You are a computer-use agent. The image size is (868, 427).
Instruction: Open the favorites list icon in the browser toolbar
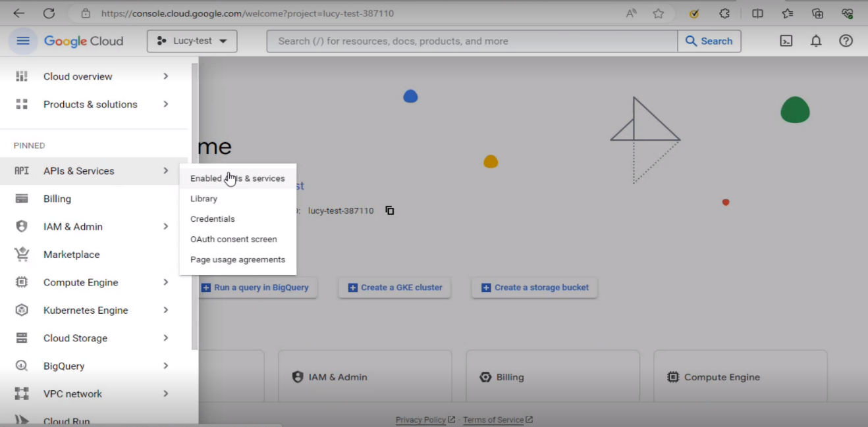click(788, 13)
